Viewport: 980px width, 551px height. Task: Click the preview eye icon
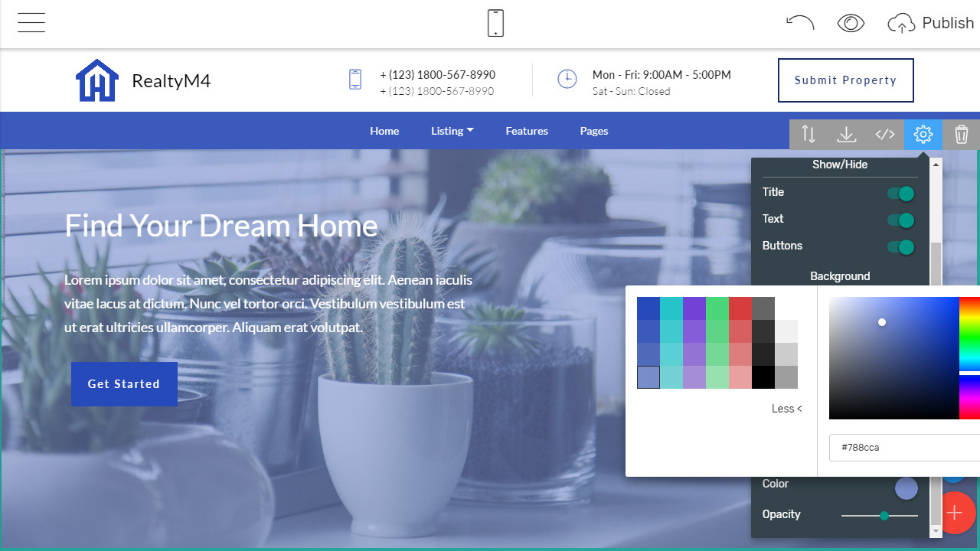pyautogui.click(x=851, y=23)
